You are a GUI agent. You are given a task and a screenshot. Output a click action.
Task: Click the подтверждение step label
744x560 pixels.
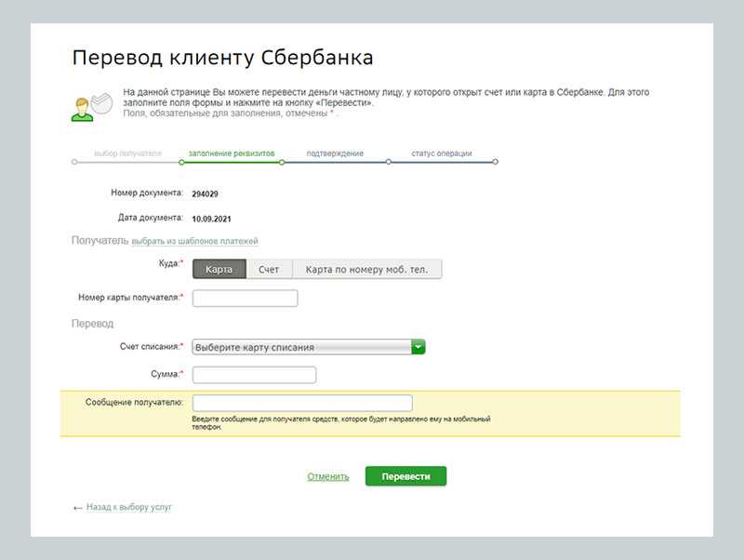point(335,153)
